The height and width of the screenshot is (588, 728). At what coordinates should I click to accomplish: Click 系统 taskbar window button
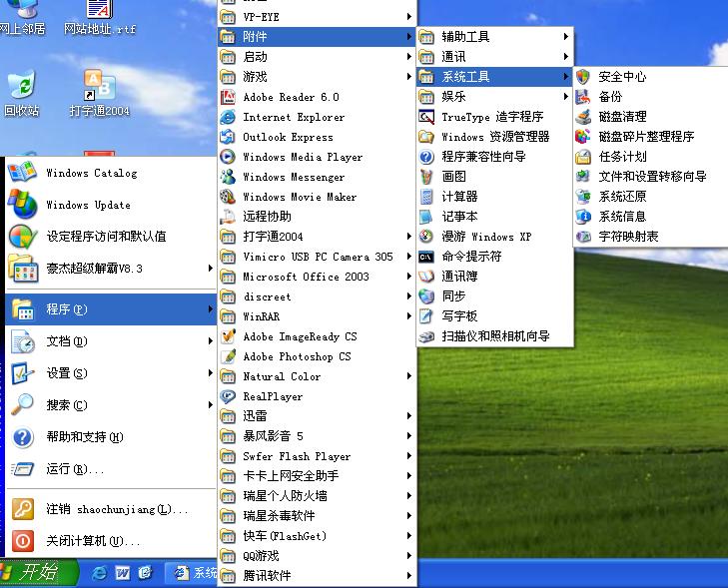192,574
